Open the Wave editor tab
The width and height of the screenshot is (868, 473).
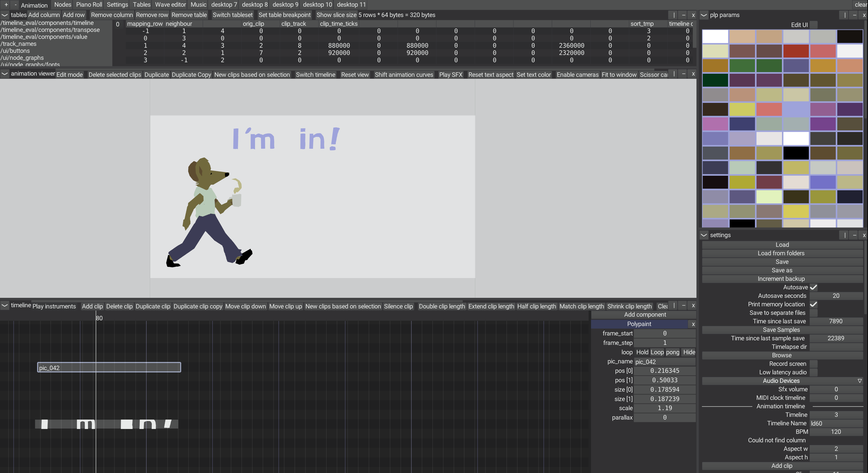(x=170, y=5)
